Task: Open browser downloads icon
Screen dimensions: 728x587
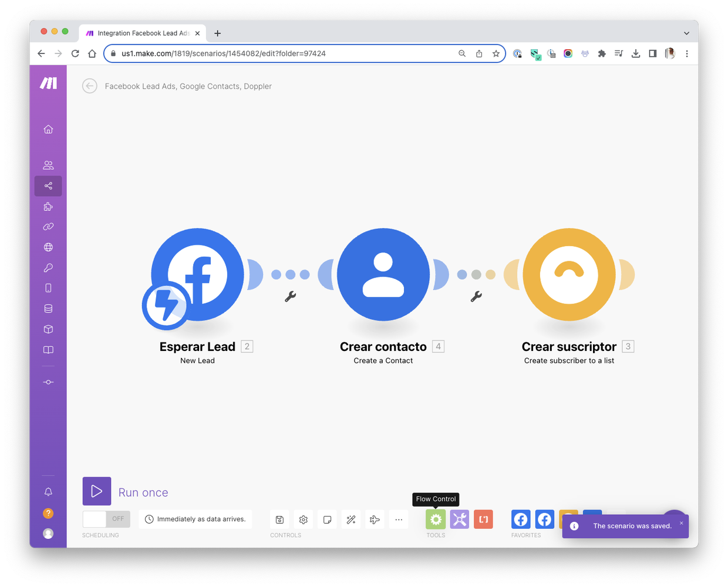Action: point(636,53)
